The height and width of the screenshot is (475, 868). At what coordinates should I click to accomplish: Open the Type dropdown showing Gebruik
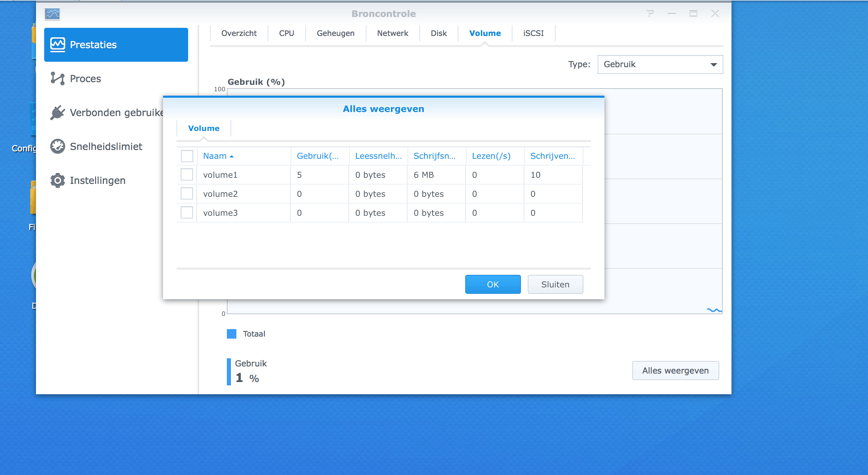(x=660, y=64)
